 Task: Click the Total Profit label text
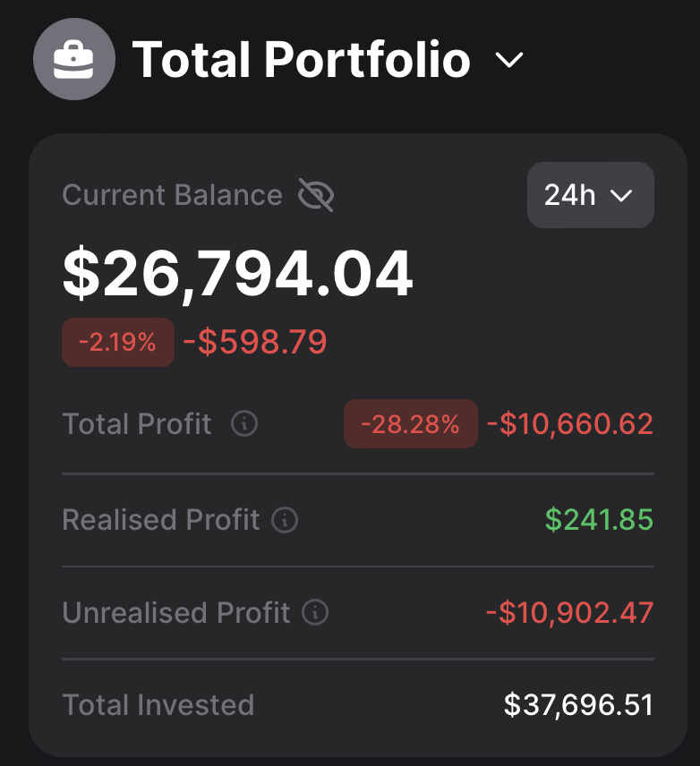(137, 423)
